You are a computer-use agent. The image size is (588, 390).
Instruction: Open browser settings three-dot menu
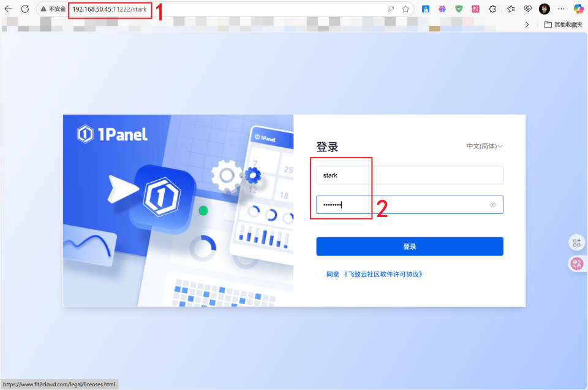point(561,9)
